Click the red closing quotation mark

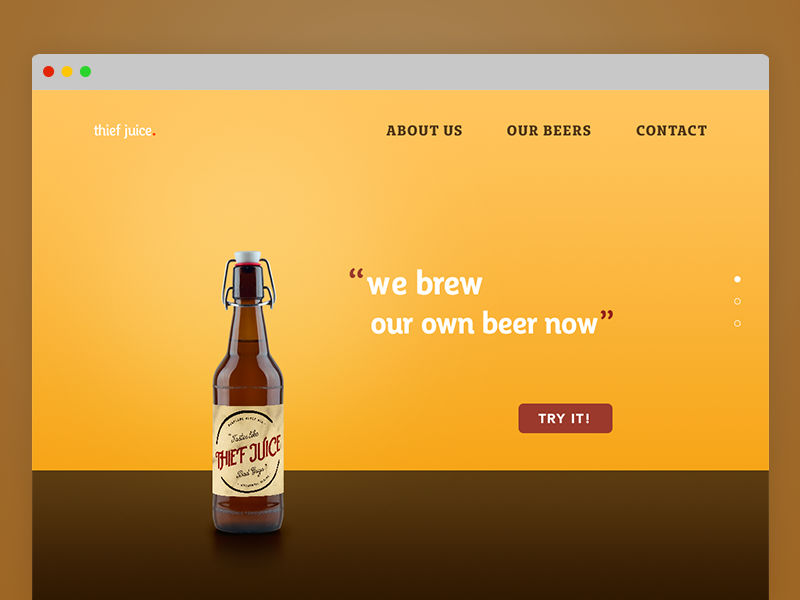607,316
